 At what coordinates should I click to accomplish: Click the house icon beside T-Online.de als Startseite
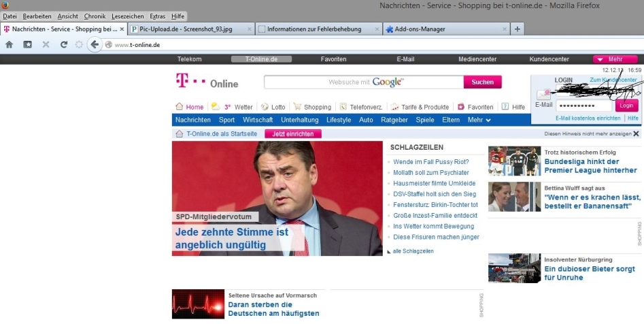pyautogui.click(x=179, y=133)
